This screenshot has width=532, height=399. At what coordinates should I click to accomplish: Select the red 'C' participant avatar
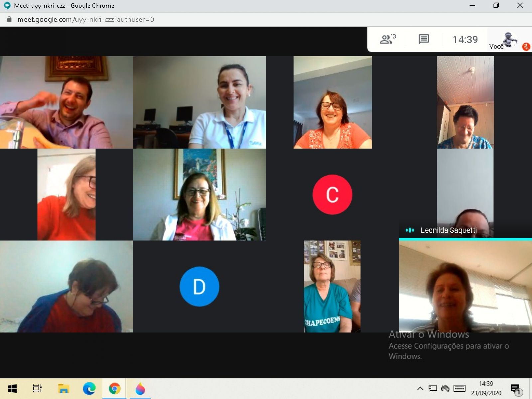coord(332,195)
